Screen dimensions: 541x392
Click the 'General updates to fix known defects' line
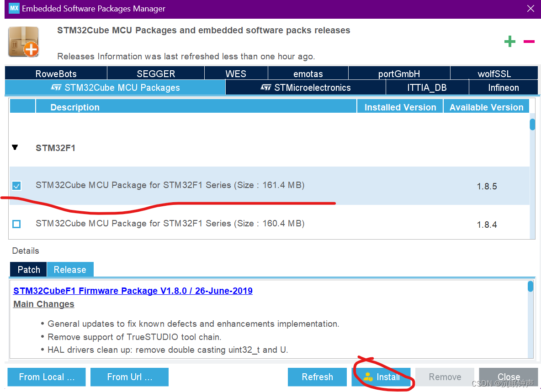pyautogui.click(x=193, y=324)
